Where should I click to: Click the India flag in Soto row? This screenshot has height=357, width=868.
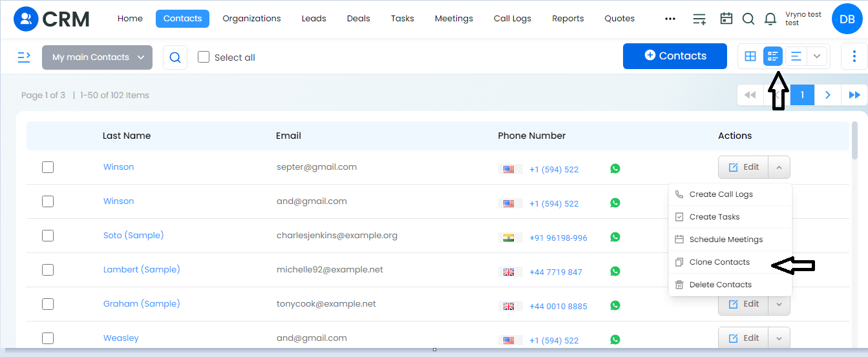coord(509,238)
